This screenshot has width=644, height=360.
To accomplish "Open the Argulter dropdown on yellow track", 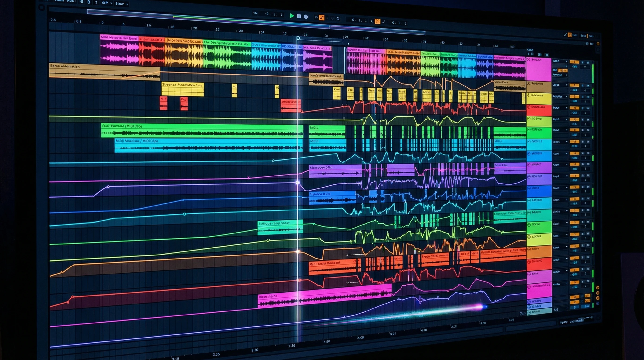I will pos(560,96).
